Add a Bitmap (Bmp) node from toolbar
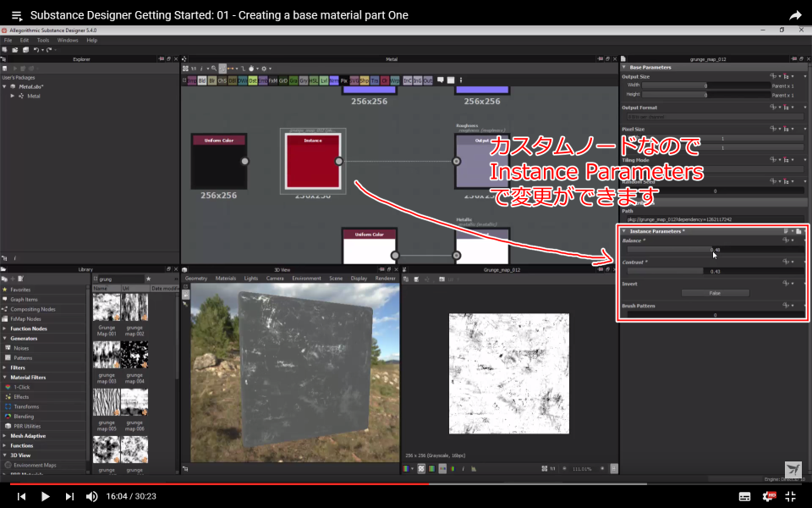The height and width of the screenshot is (508, 812). pyautogui.click(x=192, y=80)
